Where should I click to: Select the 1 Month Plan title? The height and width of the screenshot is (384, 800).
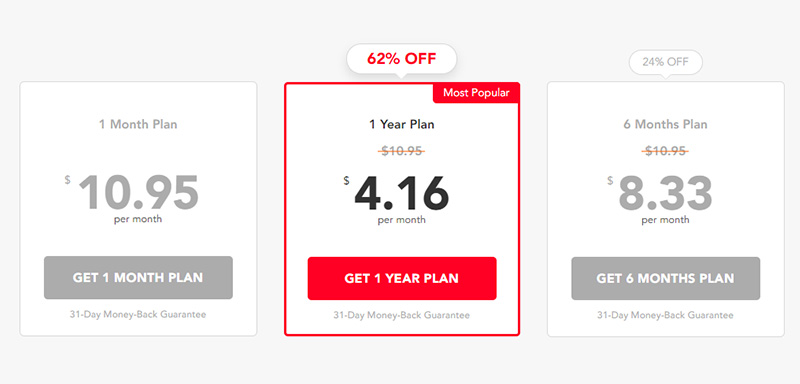[138, 124]
